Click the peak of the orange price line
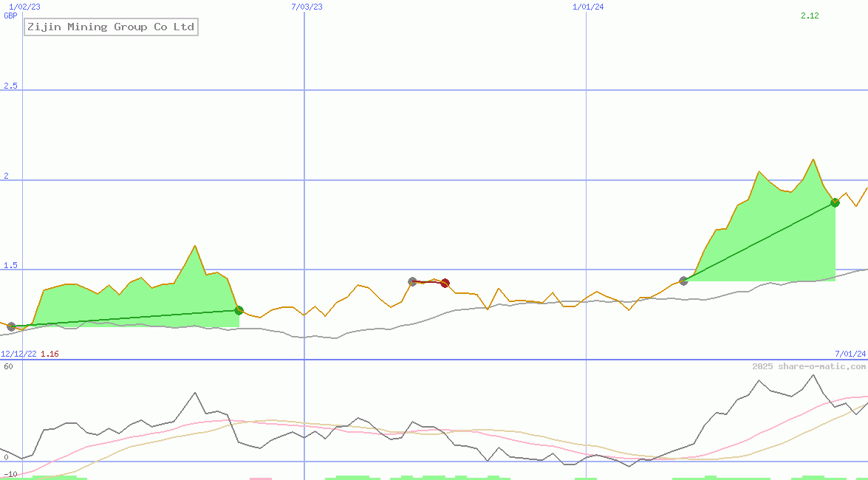The height and width of the screenshot is (480, 868). [x=813, y=160]
